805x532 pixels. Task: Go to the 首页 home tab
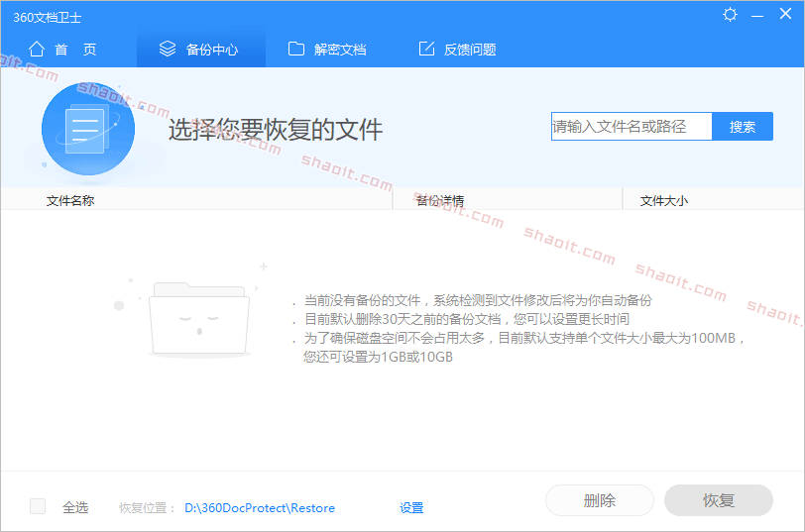click(x=62, y=50)
